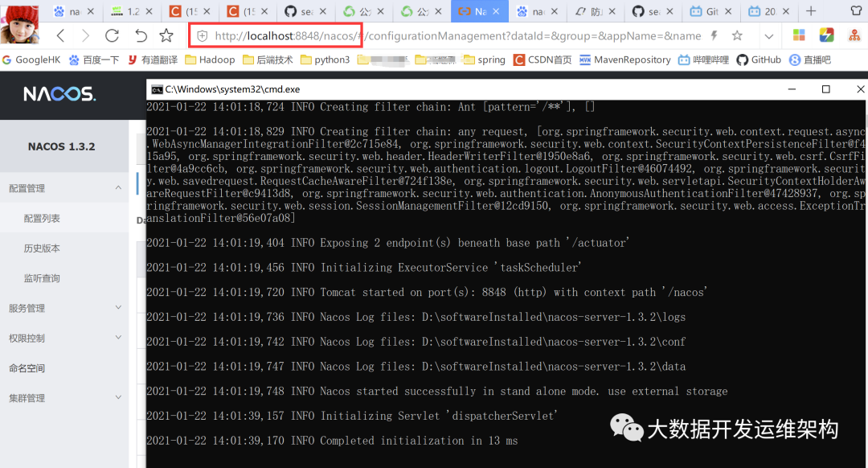Click the orange tree extension icon
The image size is (868, 468).
click(854, 35)
